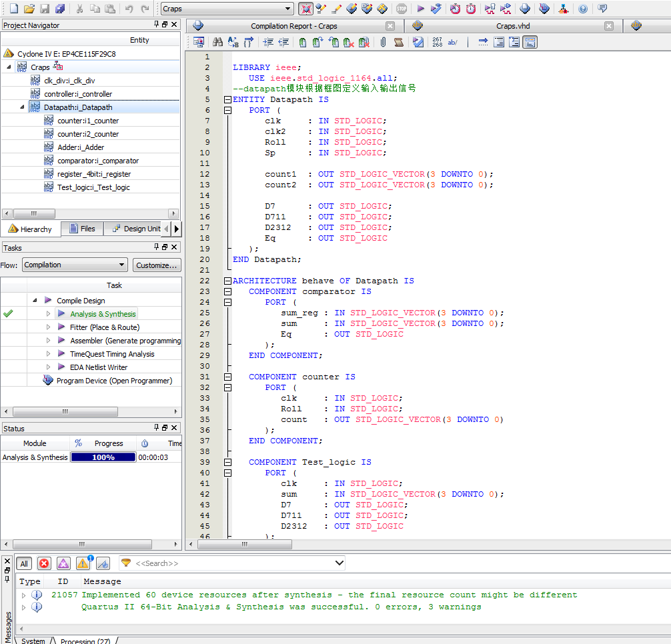The width and height of the screenshot is (671, 644).
Task: Click the increase indent icon in editor toolbar
Action: 268,42
